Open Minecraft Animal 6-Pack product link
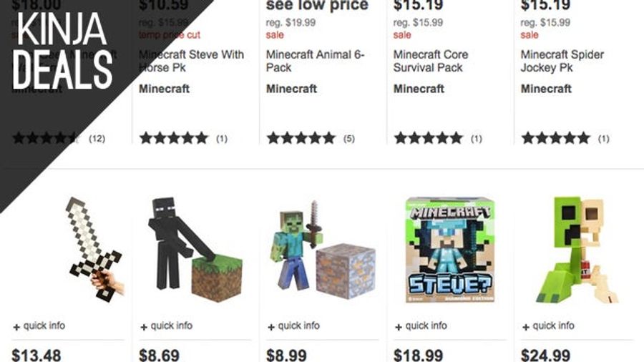This screenshot has width=644, height=362. click(x=315, y=61)
